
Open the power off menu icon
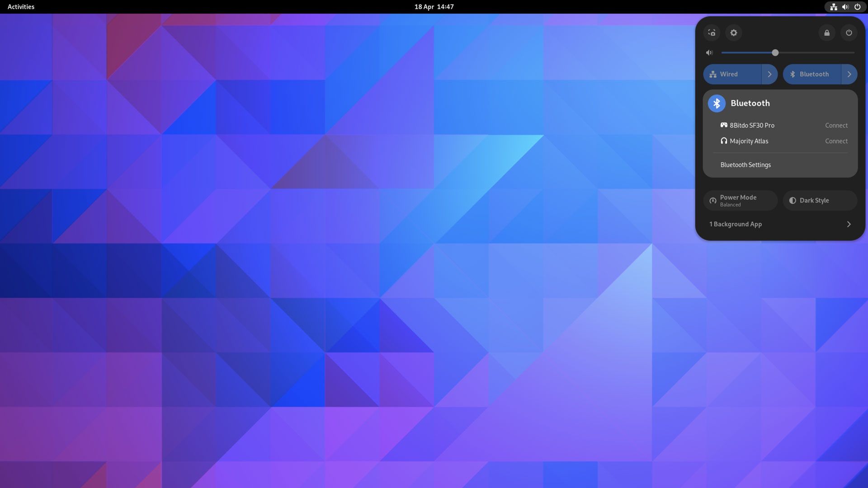(x=849, y=33)
